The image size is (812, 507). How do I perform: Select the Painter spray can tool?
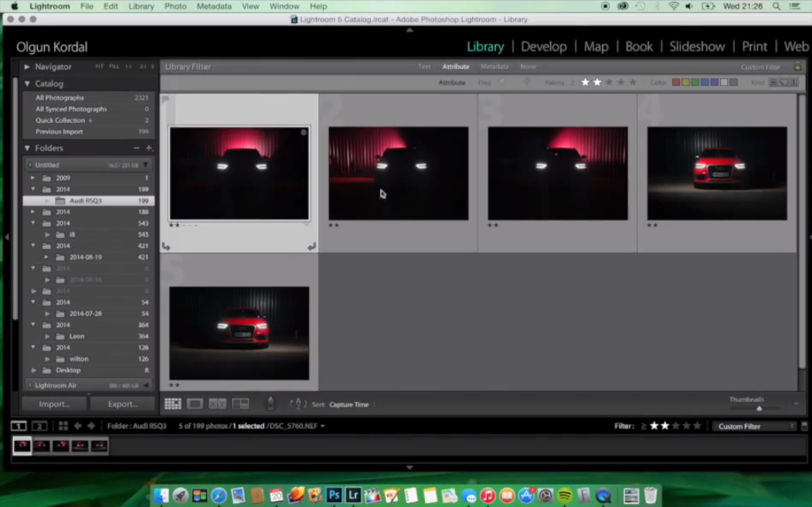[x=270, y=403]
